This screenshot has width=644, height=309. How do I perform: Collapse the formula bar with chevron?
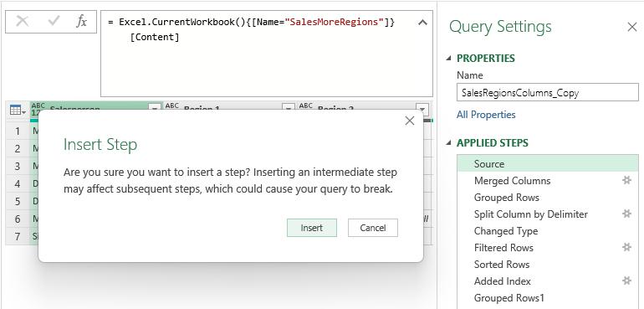click(422, 23)
